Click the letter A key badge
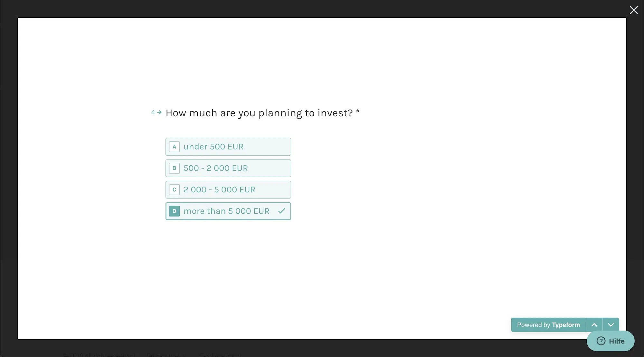Screen dimensions: 644x357 click(174, 147)
